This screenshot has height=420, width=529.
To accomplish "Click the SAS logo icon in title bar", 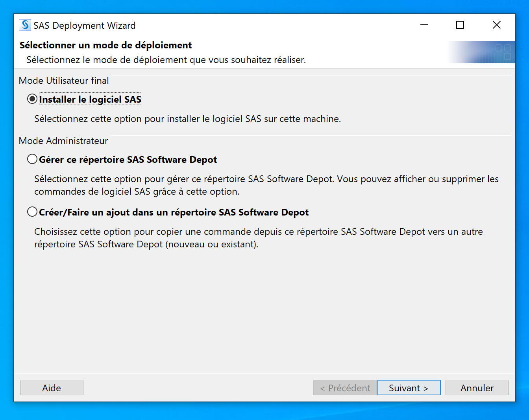I will tap(26, 25).
